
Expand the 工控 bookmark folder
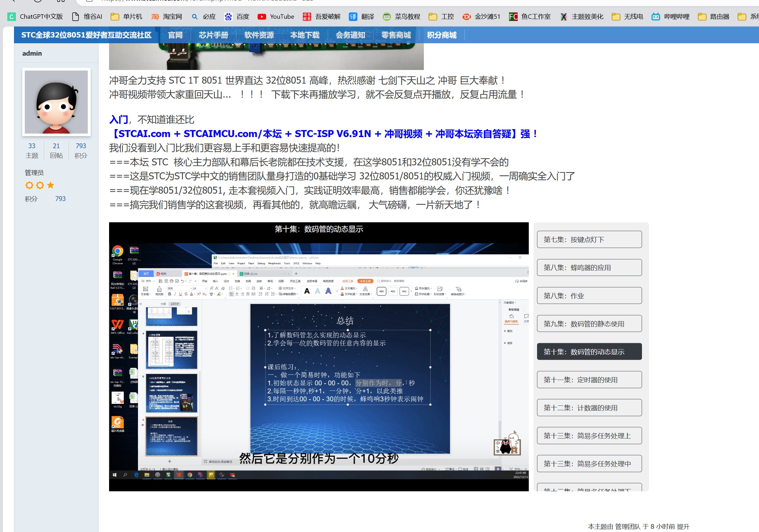coord(441,17)
